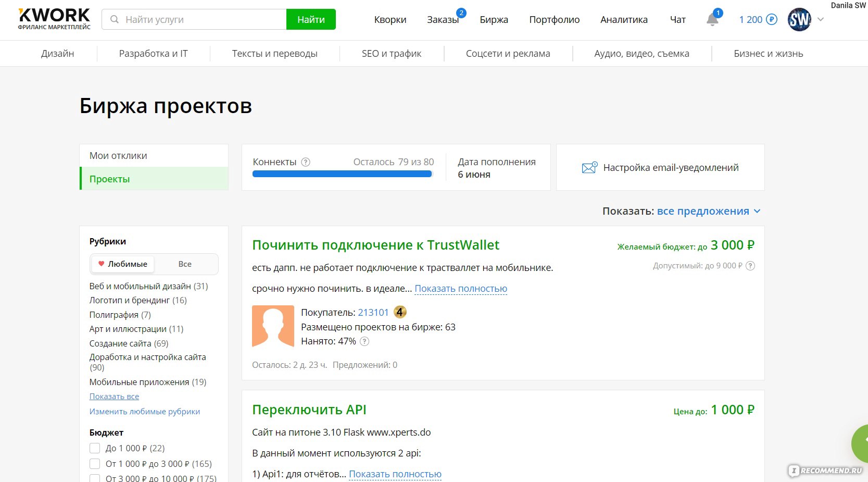Screen dimensions: 868x482
Task: Switch to the Разработка и IT category tab
Action: 153,53
